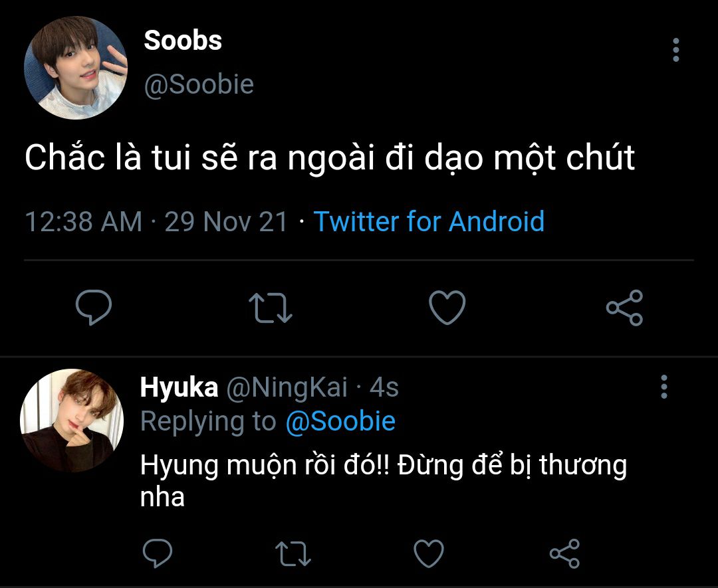The height and width of the screenshot is (588, 718).
Task: Open the @Soobie mention link in the reply
Action: point(340,421)
